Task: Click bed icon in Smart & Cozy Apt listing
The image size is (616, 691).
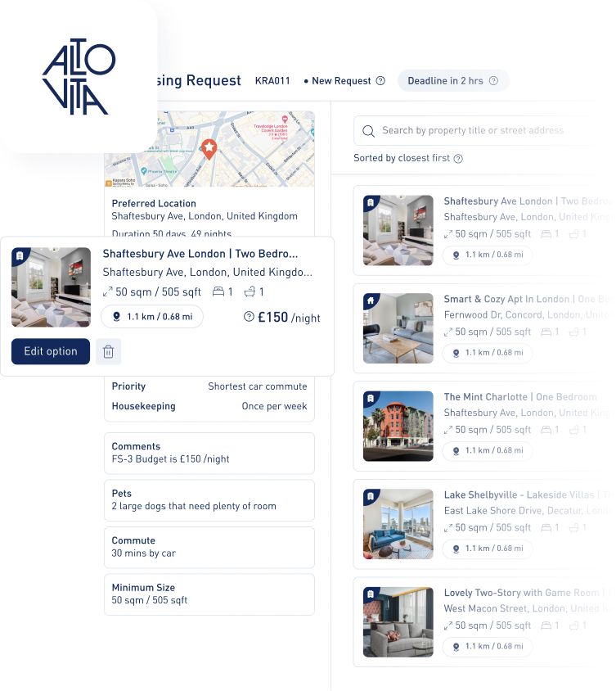Action: 546,332
